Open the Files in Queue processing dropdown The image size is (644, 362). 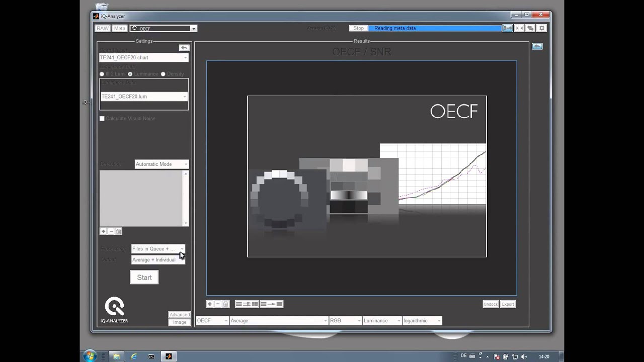coord(158,249)
